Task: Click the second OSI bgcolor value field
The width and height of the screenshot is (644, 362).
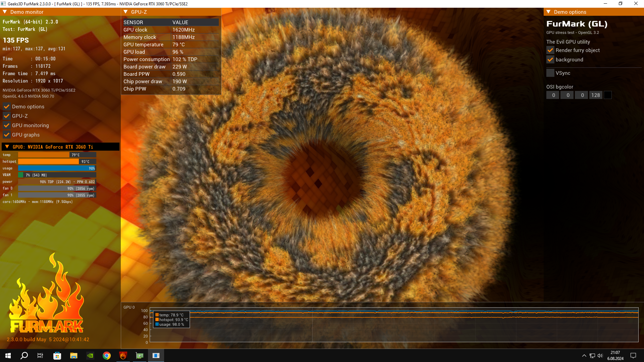Action: point(567,95)
